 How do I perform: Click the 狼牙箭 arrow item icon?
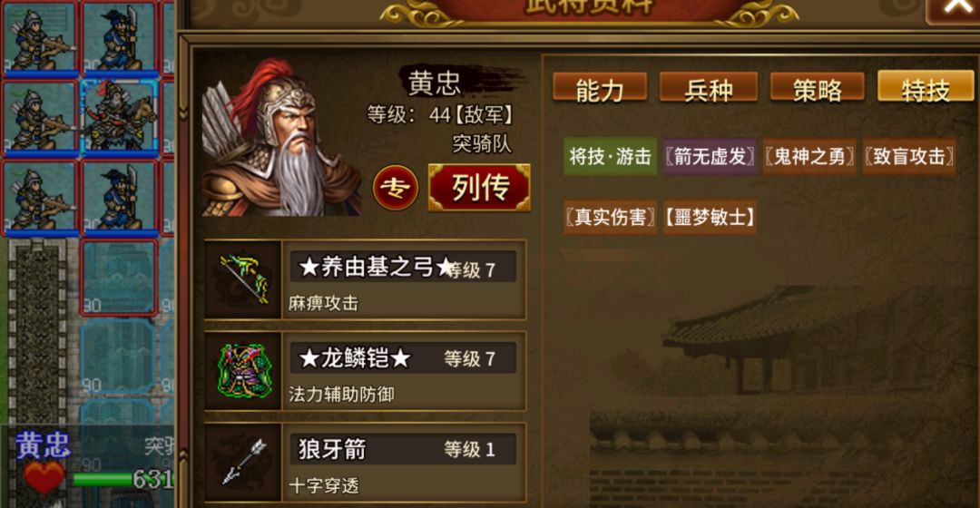pos(243,463)
